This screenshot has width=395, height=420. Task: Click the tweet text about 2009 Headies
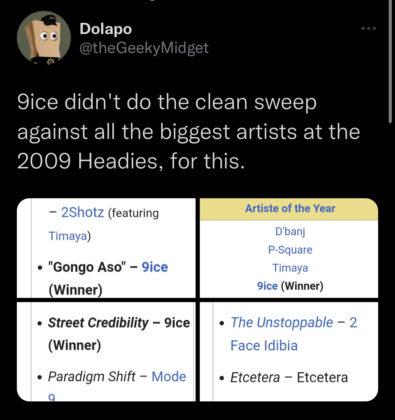tap(188, 131)
